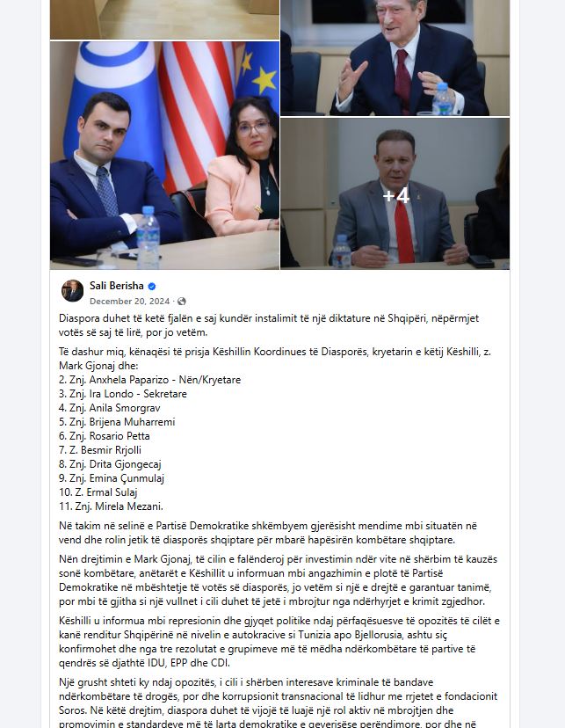
Task: Click the blue verified badge icon
Action: (x=152, y=287)
